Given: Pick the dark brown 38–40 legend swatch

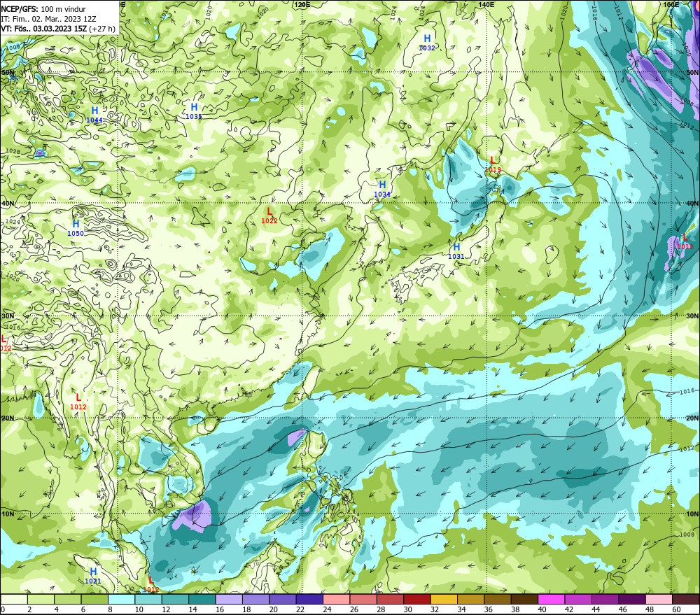Looking at the screenshot, I should (524, 600).
